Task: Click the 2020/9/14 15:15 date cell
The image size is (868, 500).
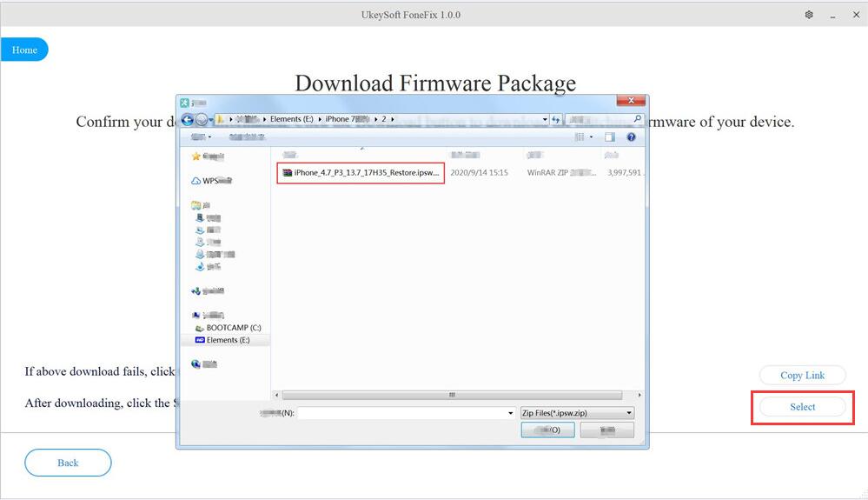Action: (x=479, y=173)
